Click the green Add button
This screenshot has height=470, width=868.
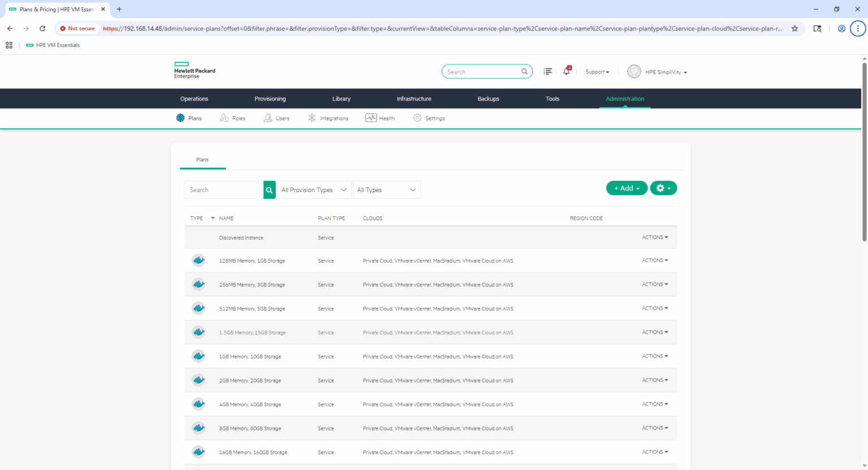coord(626,188)
